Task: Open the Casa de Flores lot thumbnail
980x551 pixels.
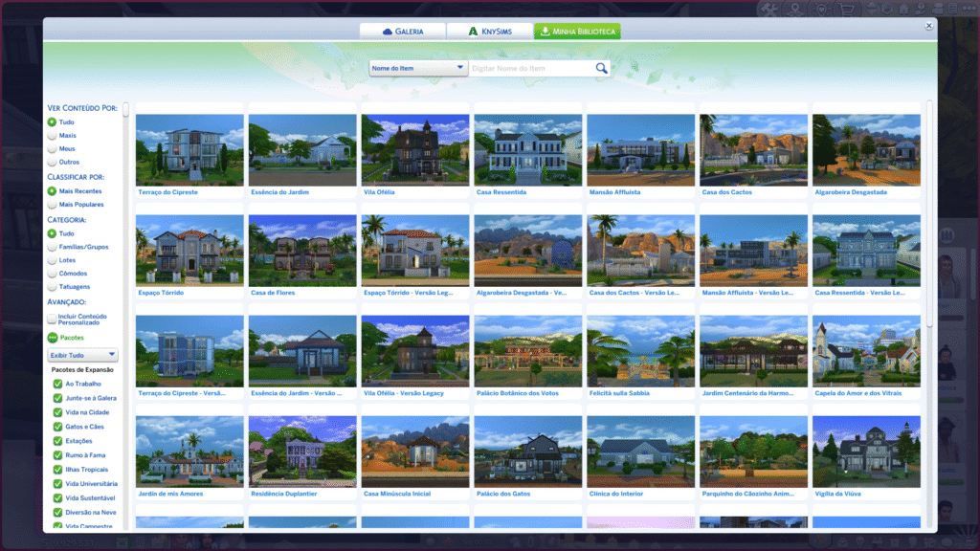Action: [302, 251]
